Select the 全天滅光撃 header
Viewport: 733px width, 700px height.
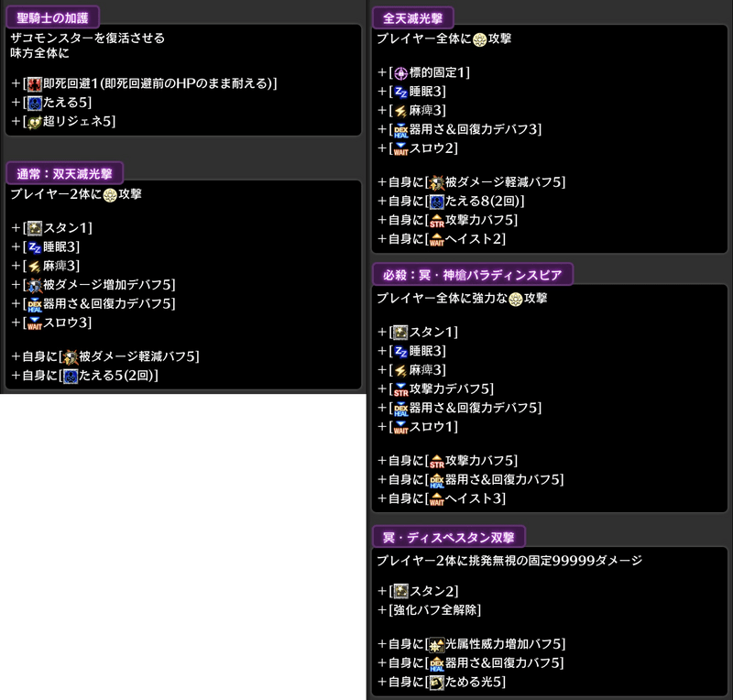413,17
